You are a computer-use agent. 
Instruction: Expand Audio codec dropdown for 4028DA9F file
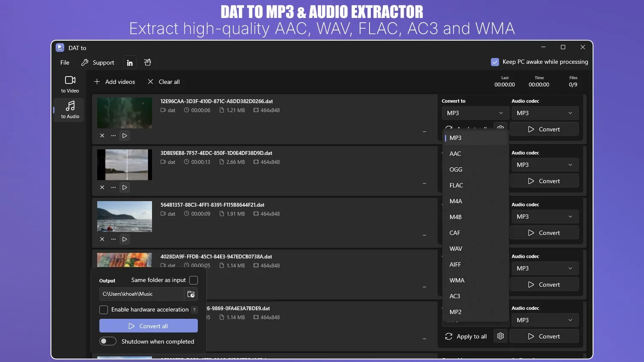pyautogui.click(x=544, y=268)
